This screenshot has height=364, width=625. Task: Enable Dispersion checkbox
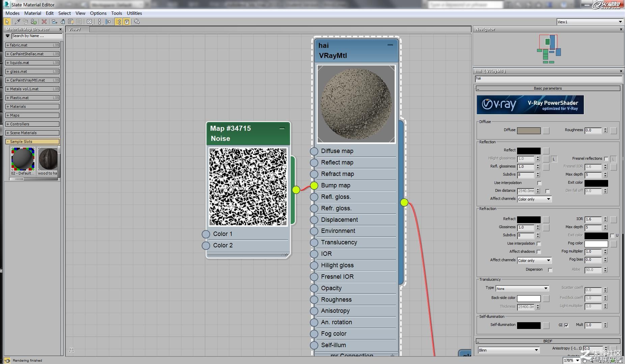tap(550, 270)
